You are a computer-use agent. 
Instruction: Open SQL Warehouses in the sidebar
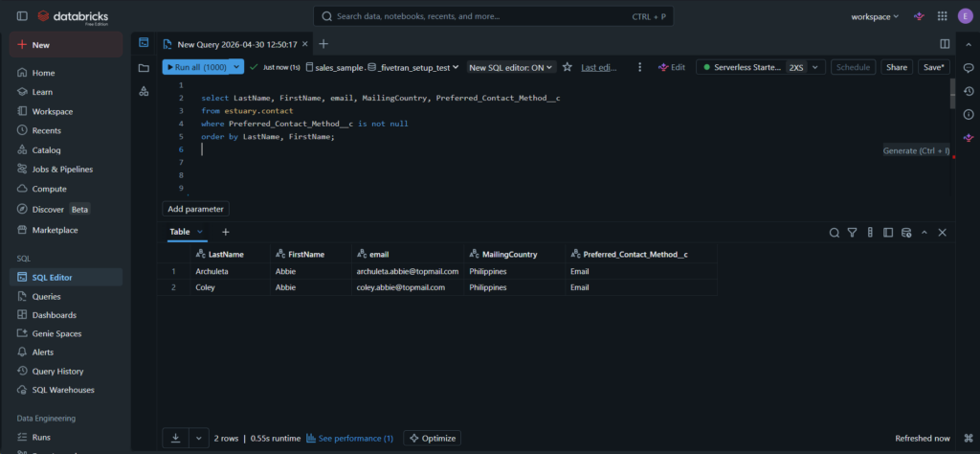(66, 390)
